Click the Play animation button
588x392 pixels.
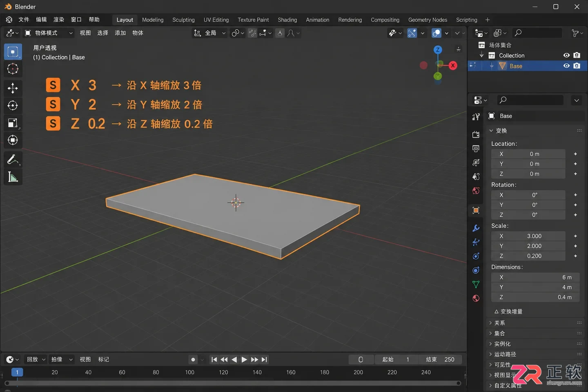pyautogui.click(x=244, y=359)
